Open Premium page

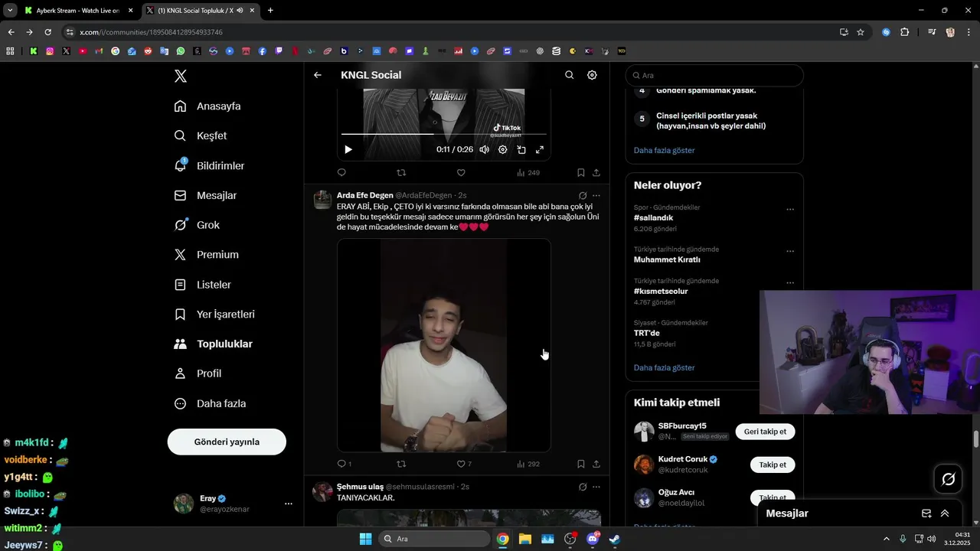point(207,255)
